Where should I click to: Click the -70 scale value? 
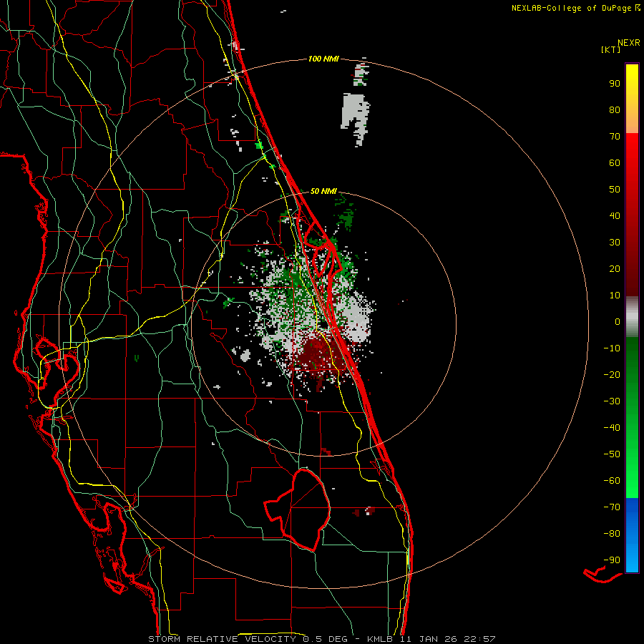(612, 507)
